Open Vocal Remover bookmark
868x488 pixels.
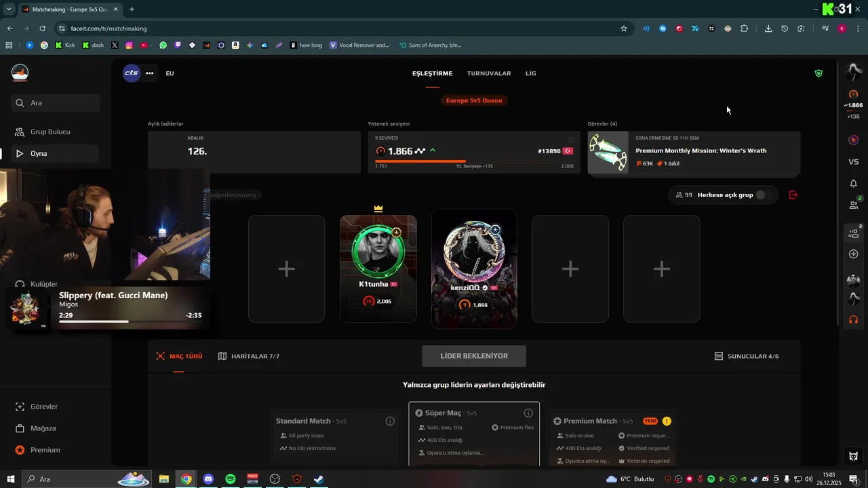click(359, 45)
